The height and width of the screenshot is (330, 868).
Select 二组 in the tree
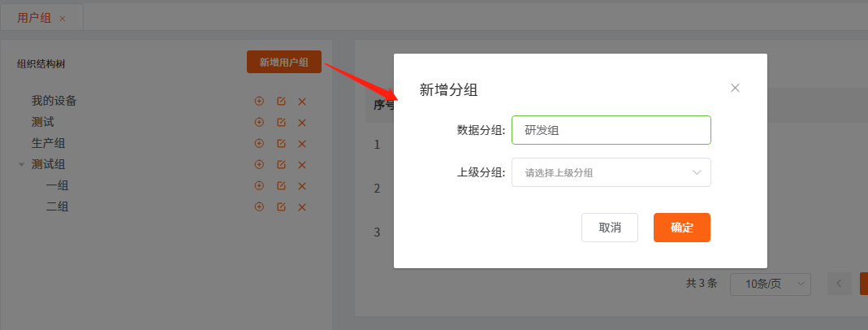coord(57,206)
